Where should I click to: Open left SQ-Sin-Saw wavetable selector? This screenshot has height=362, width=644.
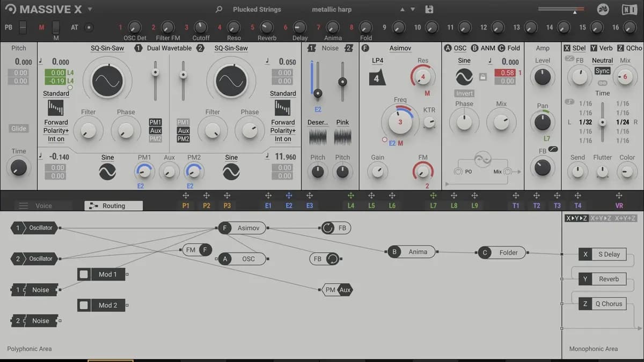click(x=107, y=48)
